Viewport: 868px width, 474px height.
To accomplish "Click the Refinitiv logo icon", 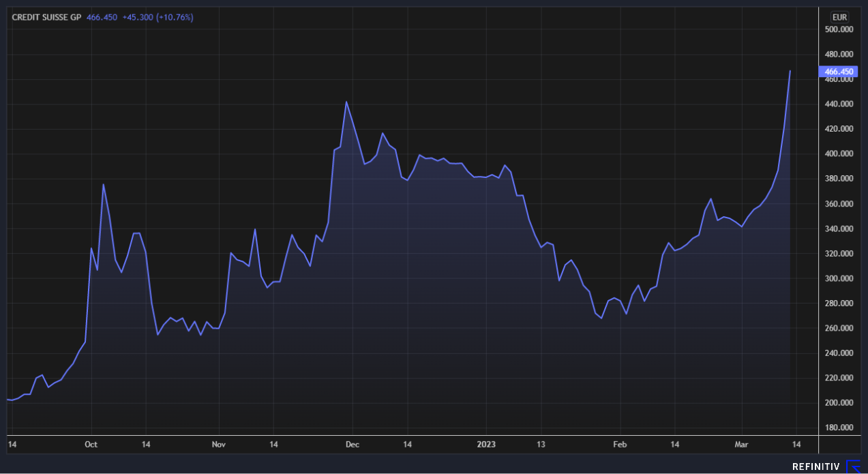I will point(853,466).
